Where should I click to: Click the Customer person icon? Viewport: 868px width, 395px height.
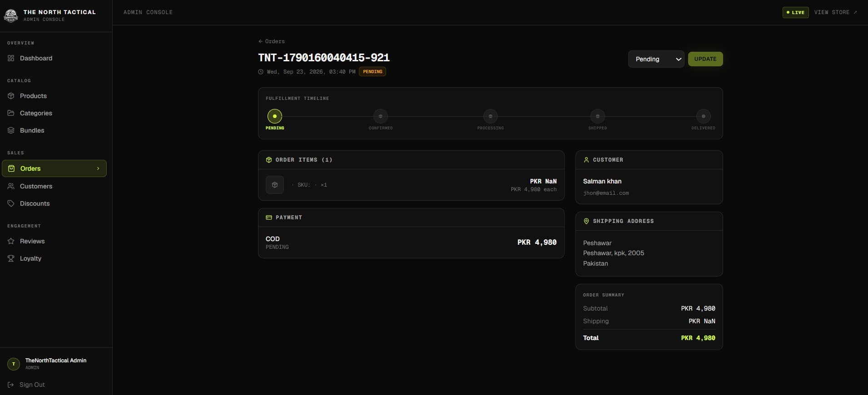coord(586,160)
